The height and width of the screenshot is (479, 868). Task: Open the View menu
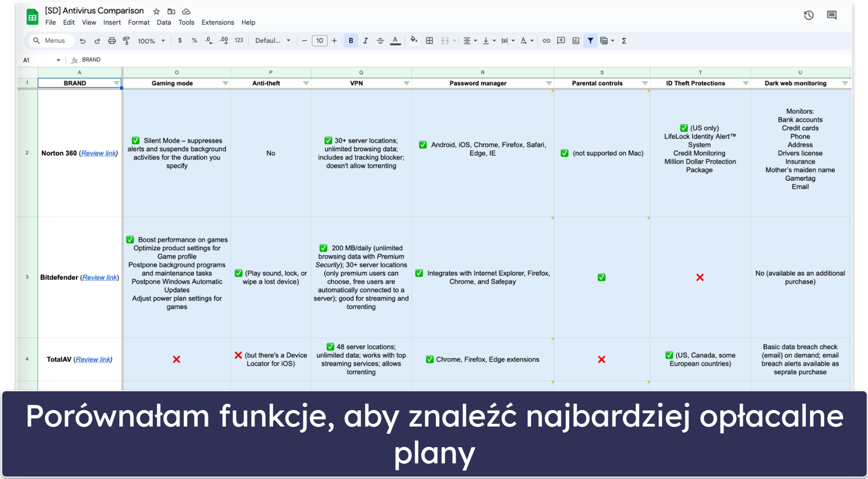[89, 23]
